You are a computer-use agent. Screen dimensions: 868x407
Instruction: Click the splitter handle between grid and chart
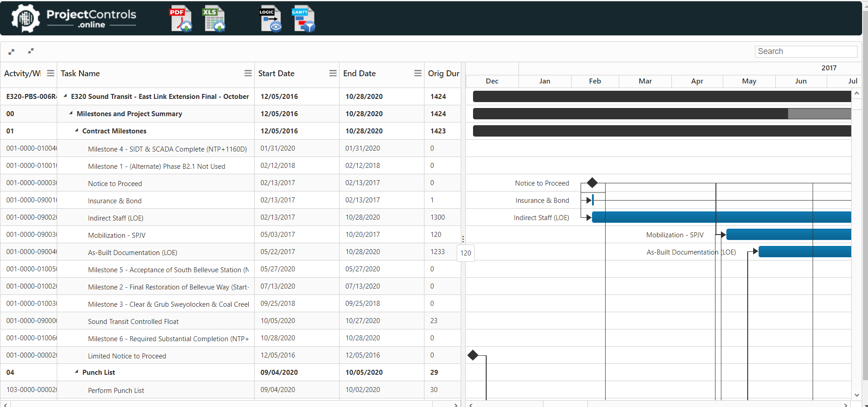pos(463,239)
